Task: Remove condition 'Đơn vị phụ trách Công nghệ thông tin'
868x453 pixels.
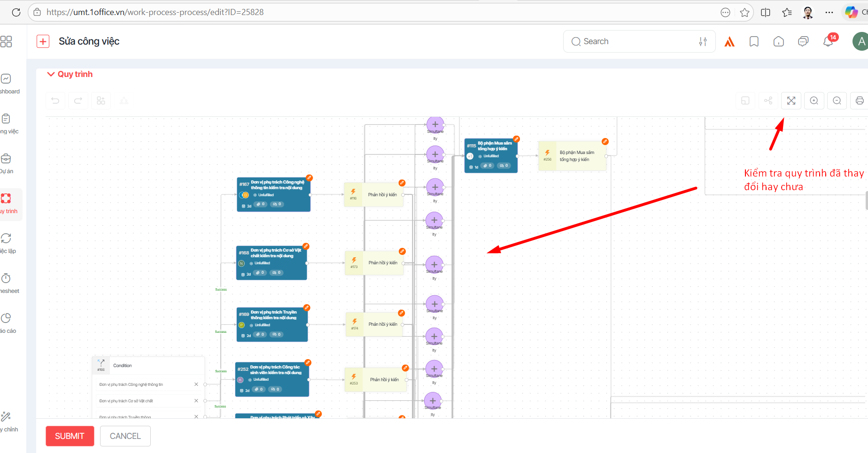Action: pyautogui.click(x=196, y=384)
